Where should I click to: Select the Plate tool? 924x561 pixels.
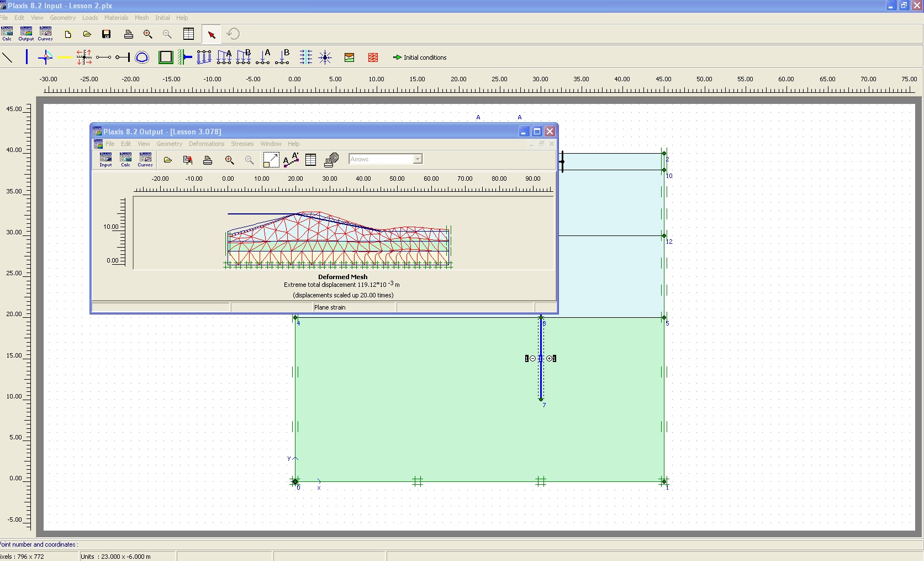pyautogui.click(x=27, y=57)
